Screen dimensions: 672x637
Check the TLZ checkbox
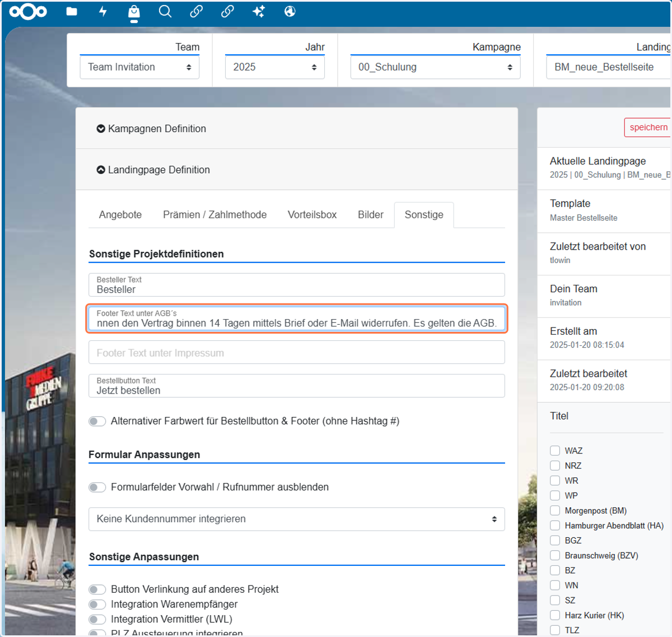click(x=555, y=630)
